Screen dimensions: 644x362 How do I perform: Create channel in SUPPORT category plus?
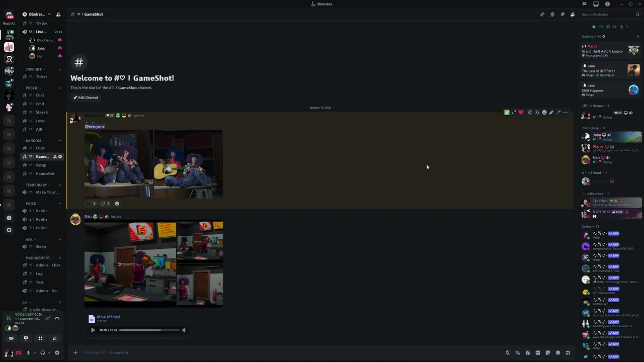coord(60,69)
